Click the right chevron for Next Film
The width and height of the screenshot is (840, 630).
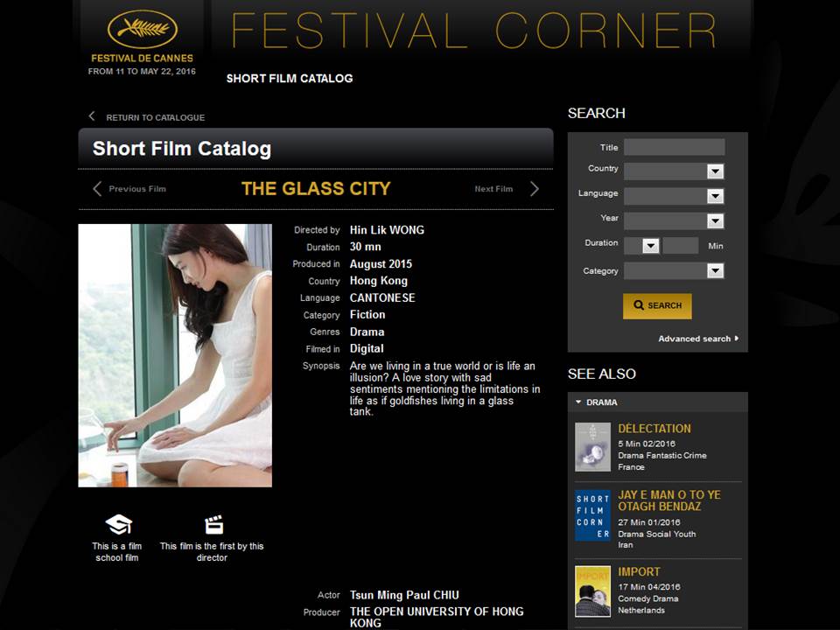(x=534, y=189)
